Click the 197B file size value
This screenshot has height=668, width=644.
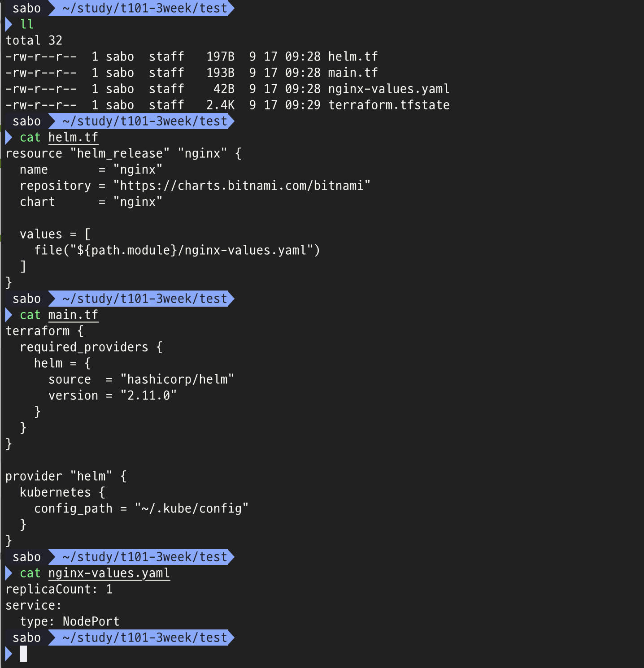(x=220, y=56)
